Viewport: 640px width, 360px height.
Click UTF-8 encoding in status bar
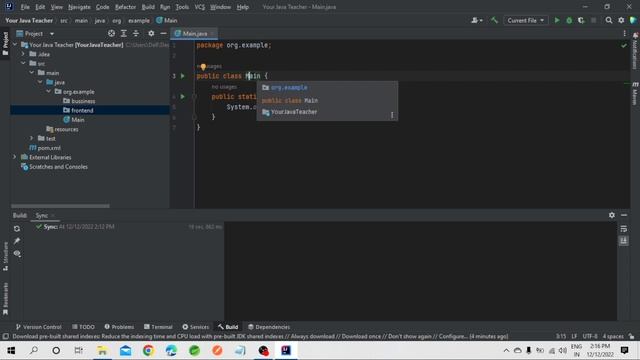pos(590,336)
